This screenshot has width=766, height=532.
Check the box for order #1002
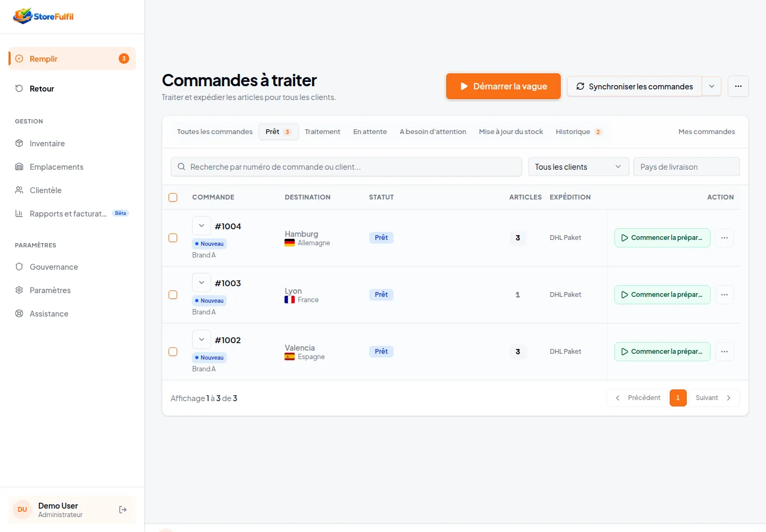[173, 352]
